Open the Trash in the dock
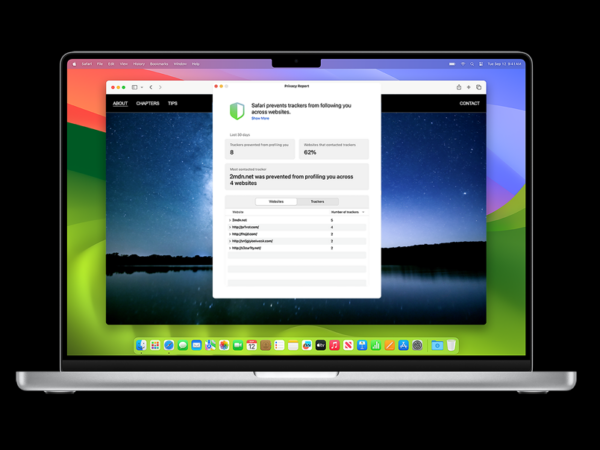Screen dimensions: 600x450 [451, 345]
